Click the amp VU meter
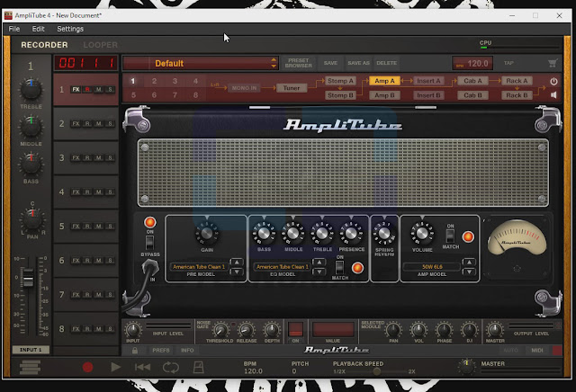The height and width of the screenshot is (392, 576). coord(517,237)
